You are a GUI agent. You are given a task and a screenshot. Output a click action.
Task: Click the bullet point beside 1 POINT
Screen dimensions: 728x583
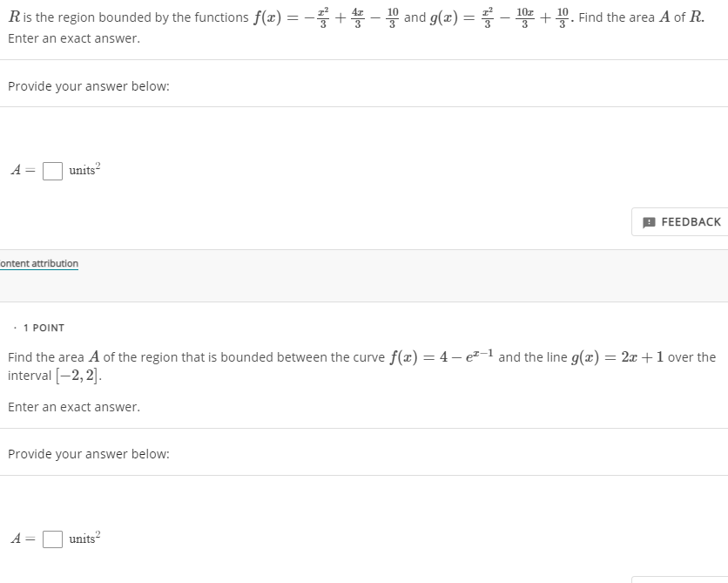pos(14,328)
